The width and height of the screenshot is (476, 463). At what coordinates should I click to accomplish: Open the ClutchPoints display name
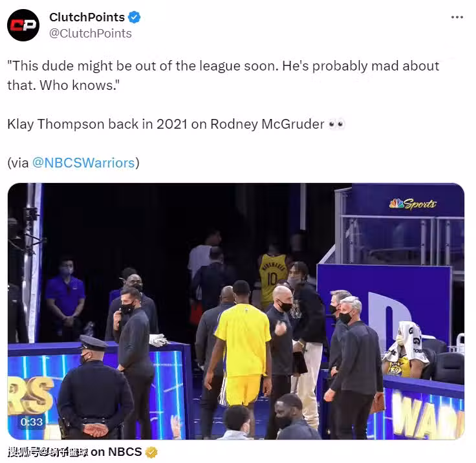coord(87,17)
